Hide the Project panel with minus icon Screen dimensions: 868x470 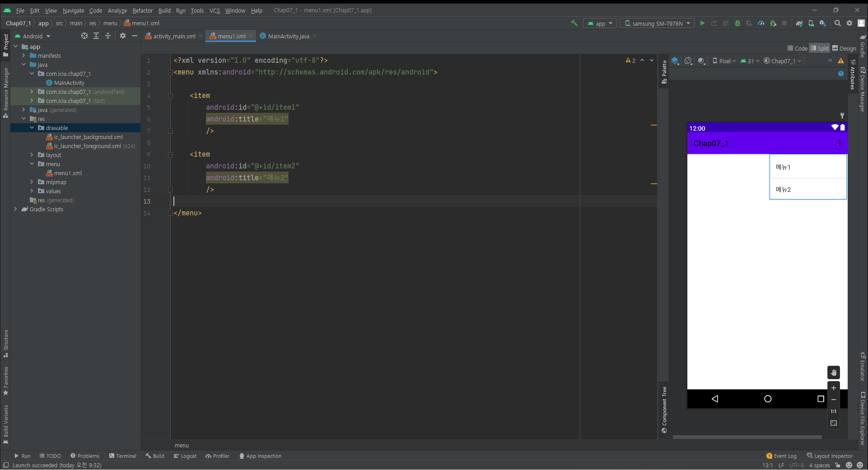pyautogui.click(x=134, y=36)
